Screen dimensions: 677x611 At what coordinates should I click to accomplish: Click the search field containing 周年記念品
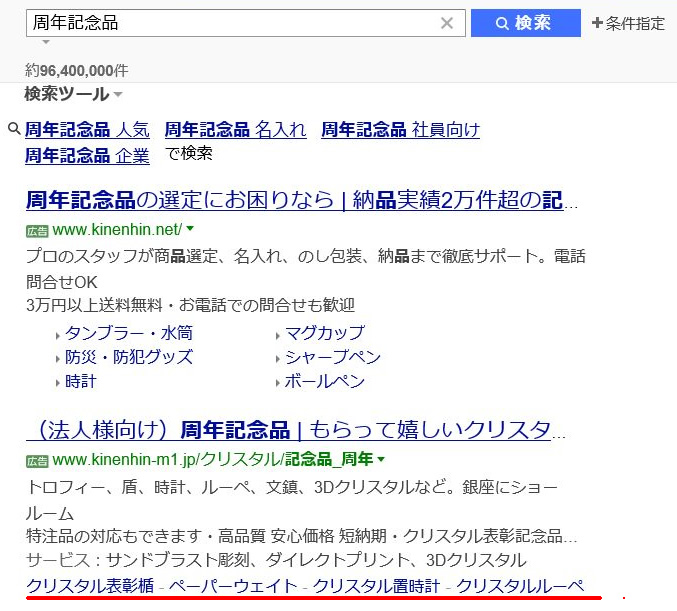click(230, 23)
